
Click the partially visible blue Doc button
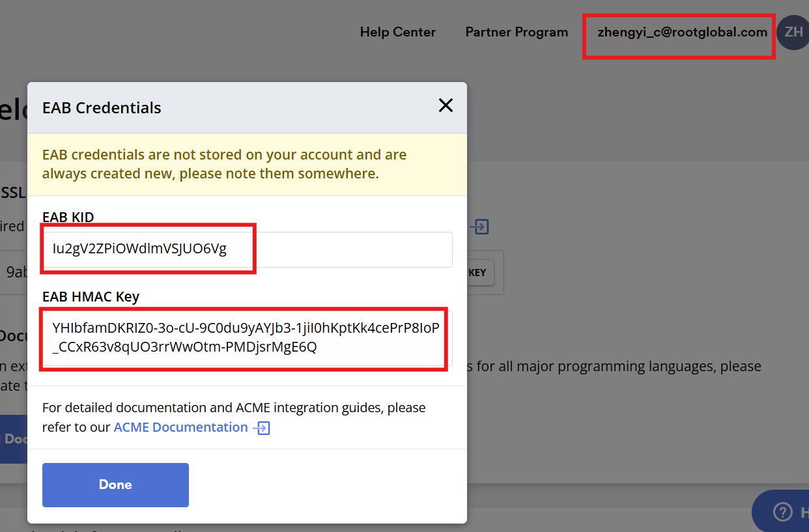coord(13,439)
